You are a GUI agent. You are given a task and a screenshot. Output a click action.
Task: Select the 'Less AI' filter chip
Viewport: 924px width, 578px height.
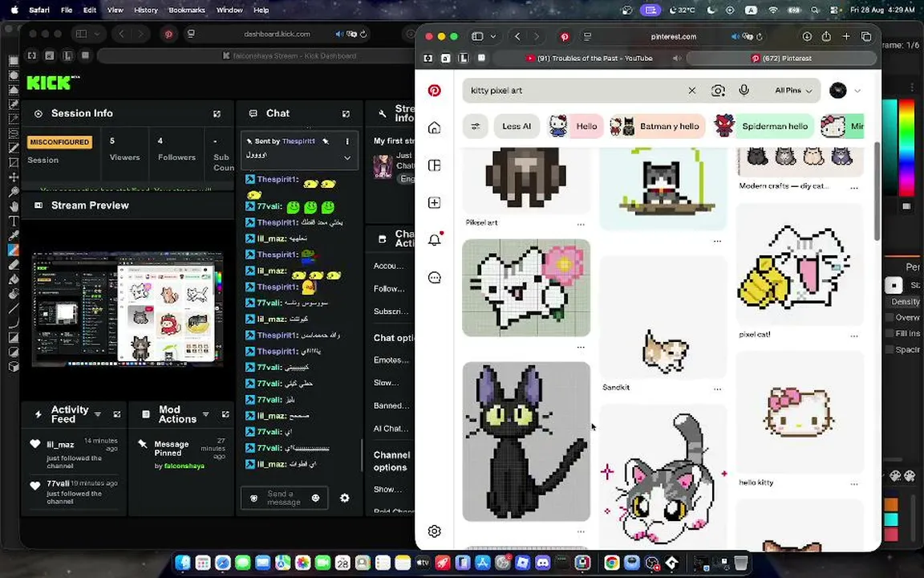click(x=517, y=126)
